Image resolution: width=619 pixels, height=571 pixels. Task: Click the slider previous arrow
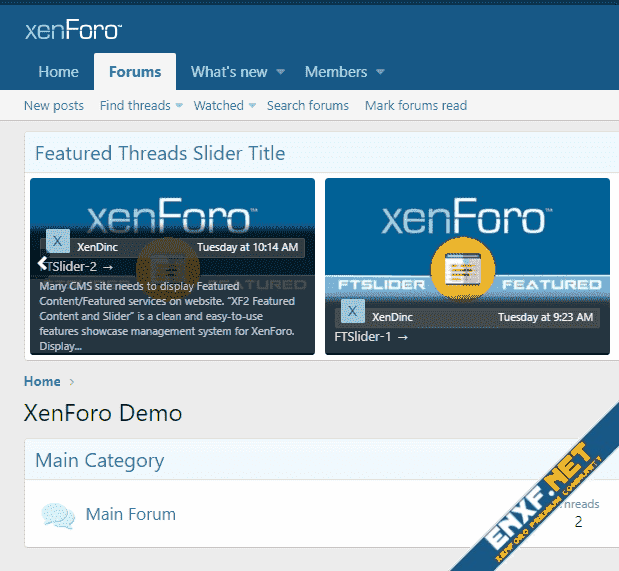click(43, 263)
